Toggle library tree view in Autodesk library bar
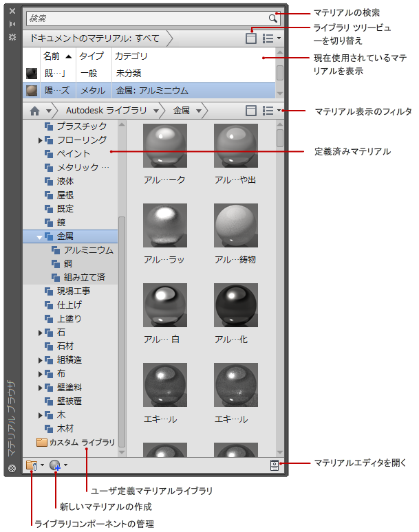This screenshot has height=532, width=419. tap(250, 111)
